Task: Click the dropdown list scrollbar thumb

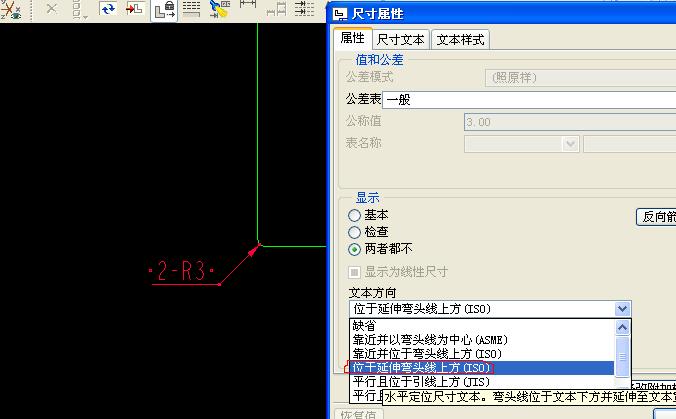Action: click(622, 356)
